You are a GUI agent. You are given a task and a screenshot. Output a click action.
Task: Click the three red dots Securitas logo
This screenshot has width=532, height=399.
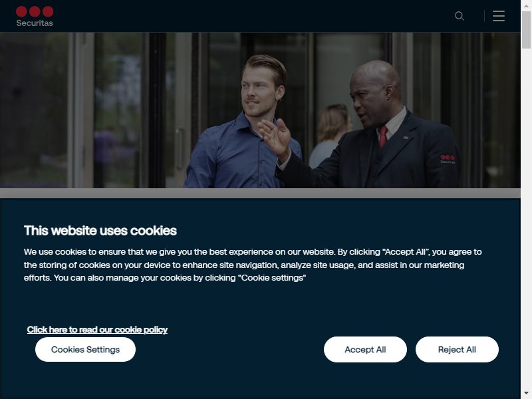point(35,11)
